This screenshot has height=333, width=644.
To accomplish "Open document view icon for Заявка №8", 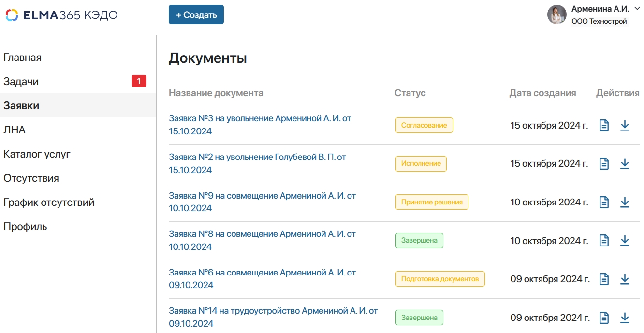I will [x=604, y=241].
